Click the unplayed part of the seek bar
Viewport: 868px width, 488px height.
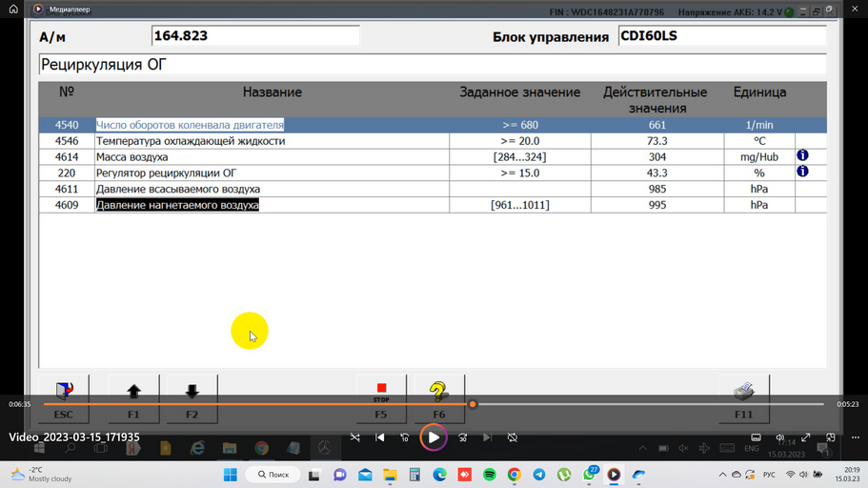click(651, 404)
